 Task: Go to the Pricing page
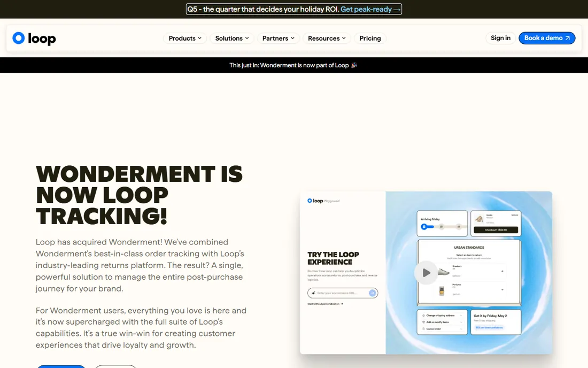pyautogui.click(x=370, y=39)
